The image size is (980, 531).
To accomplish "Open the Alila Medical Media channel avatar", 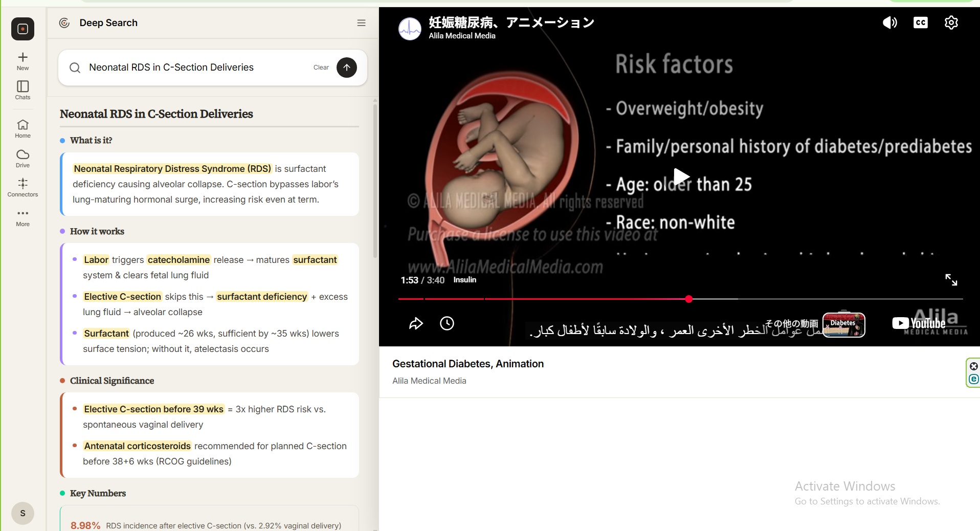I will pos(410,29).
